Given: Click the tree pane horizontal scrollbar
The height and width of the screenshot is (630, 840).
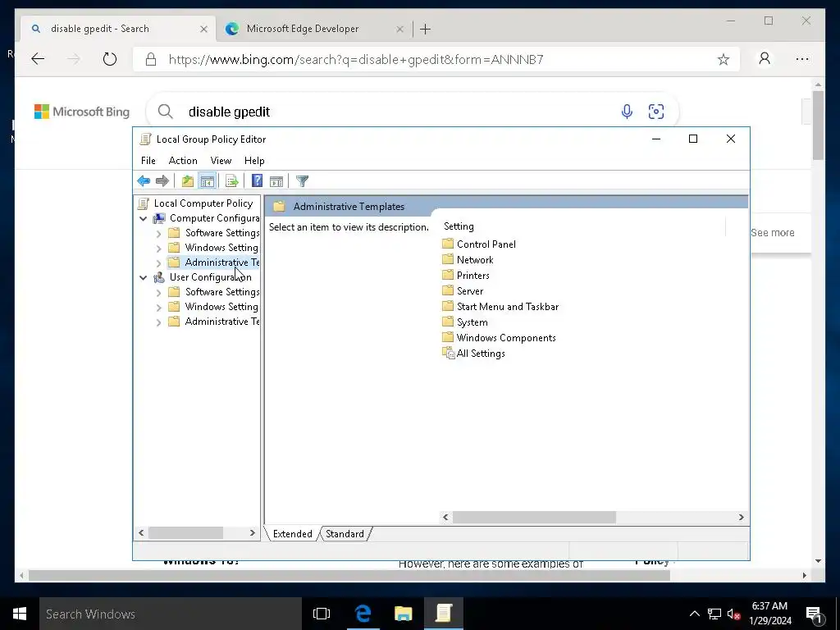Looking at the screenshot, I should point(186,533).
